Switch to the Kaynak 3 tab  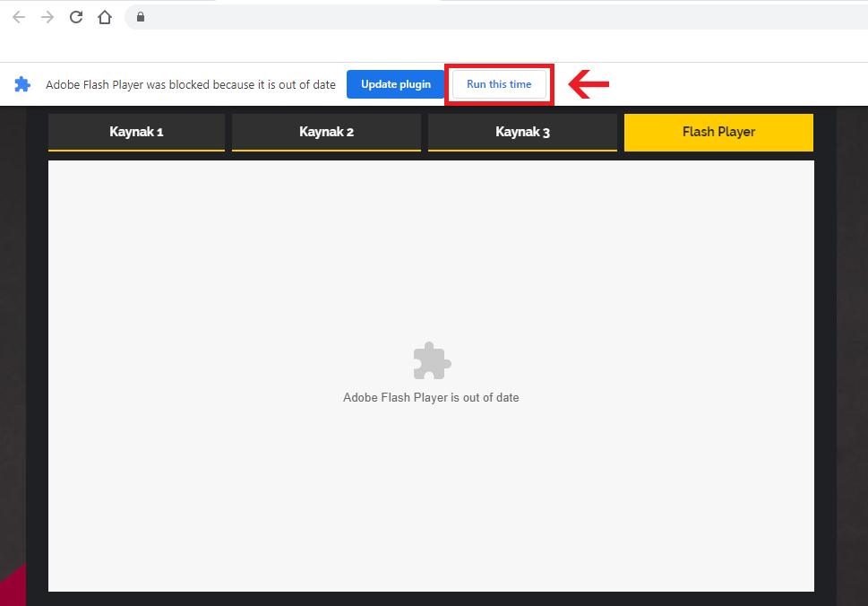522,133
